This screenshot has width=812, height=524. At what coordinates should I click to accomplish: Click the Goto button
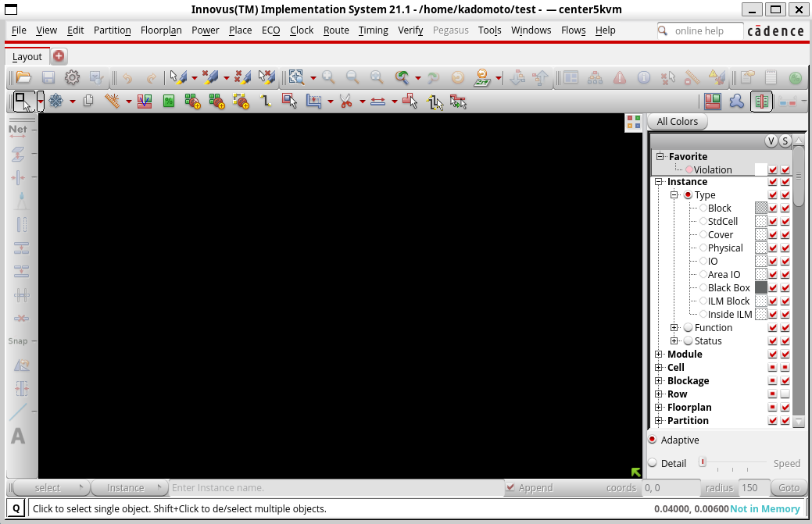pos(789,487)
